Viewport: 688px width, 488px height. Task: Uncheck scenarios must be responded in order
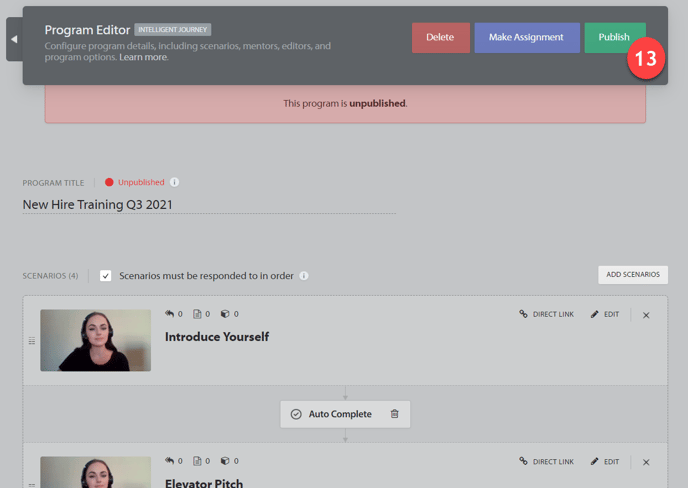[106, 276]
